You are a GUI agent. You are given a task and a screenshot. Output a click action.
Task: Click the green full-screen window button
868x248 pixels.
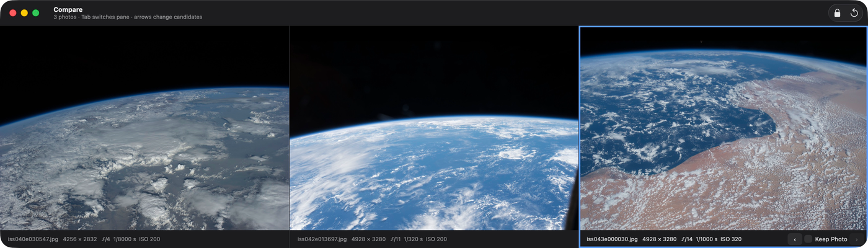pyautogui.click(x=36, y=13)
